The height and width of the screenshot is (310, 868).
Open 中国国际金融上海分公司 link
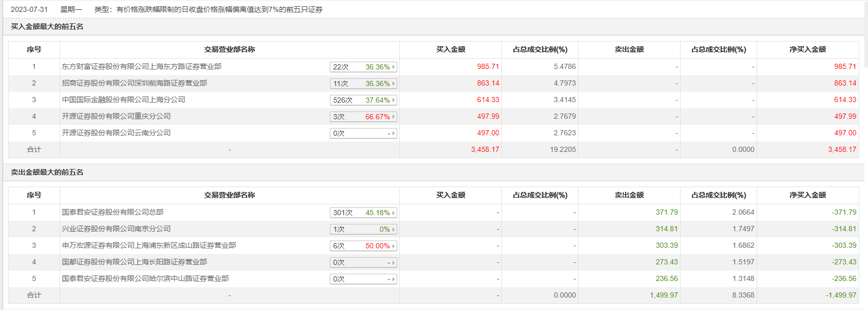coord(123,100)
